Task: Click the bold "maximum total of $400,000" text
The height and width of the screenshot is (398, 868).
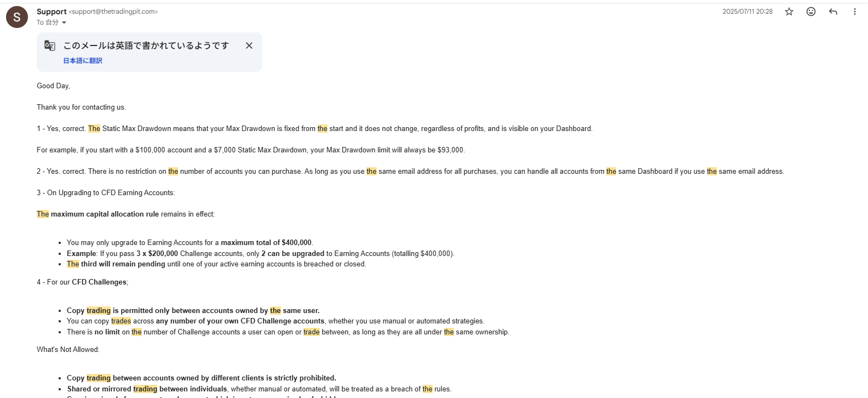Action: pyautogui.click(x=266, y=242)
